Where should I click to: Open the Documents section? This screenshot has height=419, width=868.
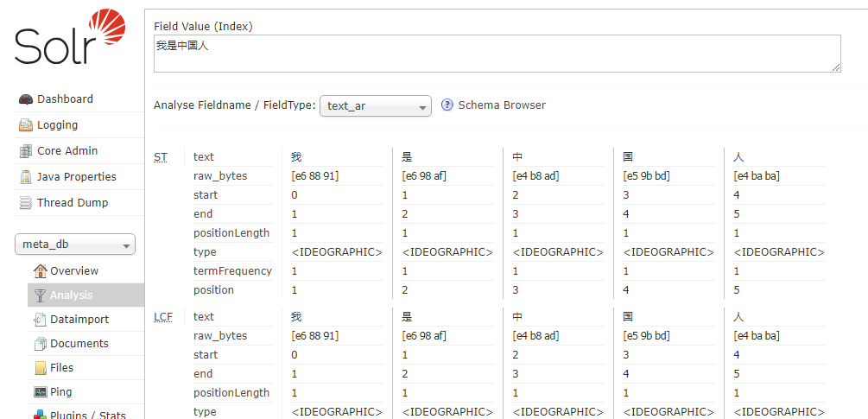click(x=79, y=344)
